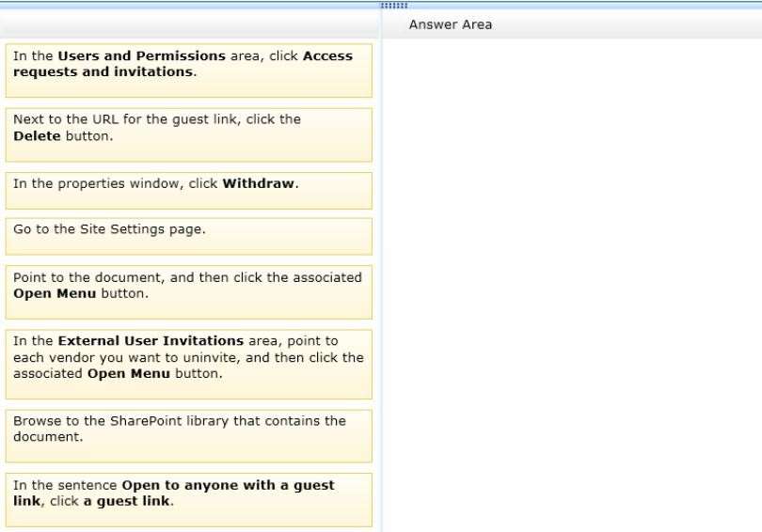Select the 'In the properties window, click Withdraw' step
762x532 pixels.
click(188, 190)
